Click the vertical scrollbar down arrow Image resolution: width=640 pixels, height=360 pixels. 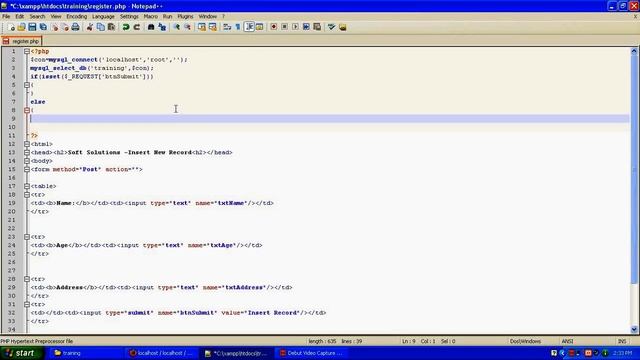pyautogui.click(x=634, y=329)
